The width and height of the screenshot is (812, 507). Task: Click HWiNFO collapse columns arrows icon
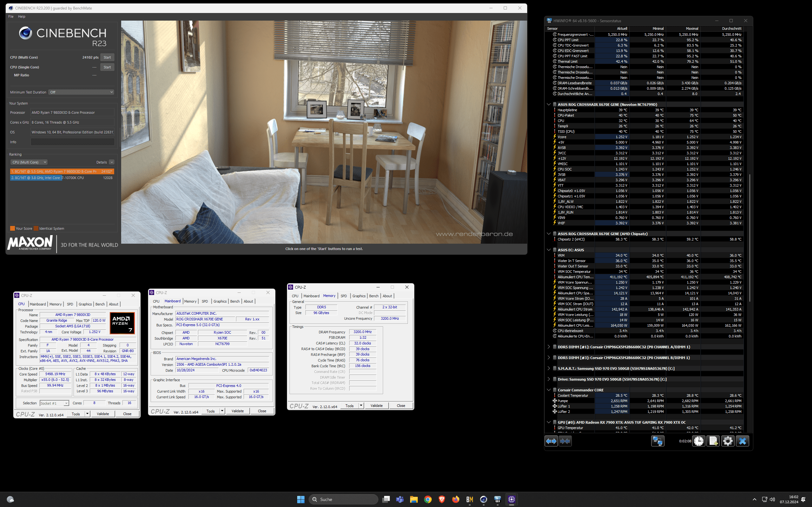565,441
